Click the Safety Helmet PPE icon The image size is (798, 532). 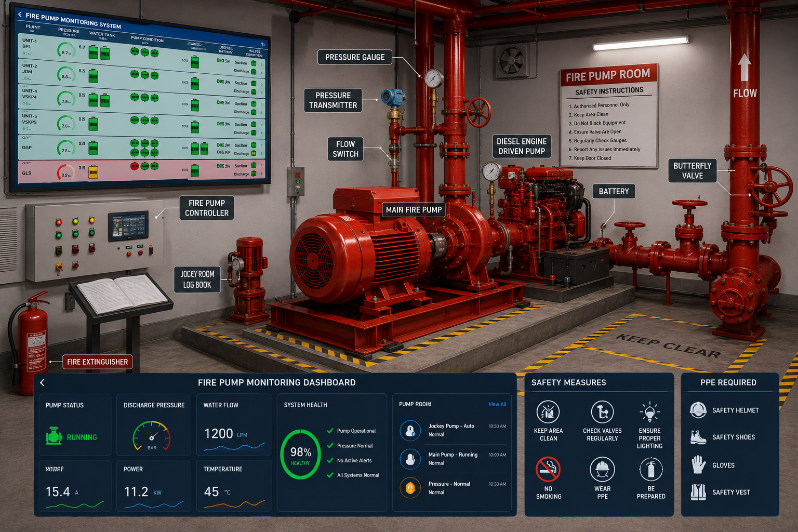pyautogui.click(x=698, y=410)
